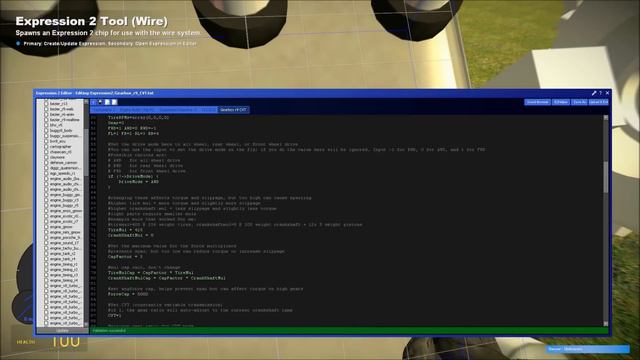640x360 pixels.
Task: Click the editor window title bar
Action: 322,93
